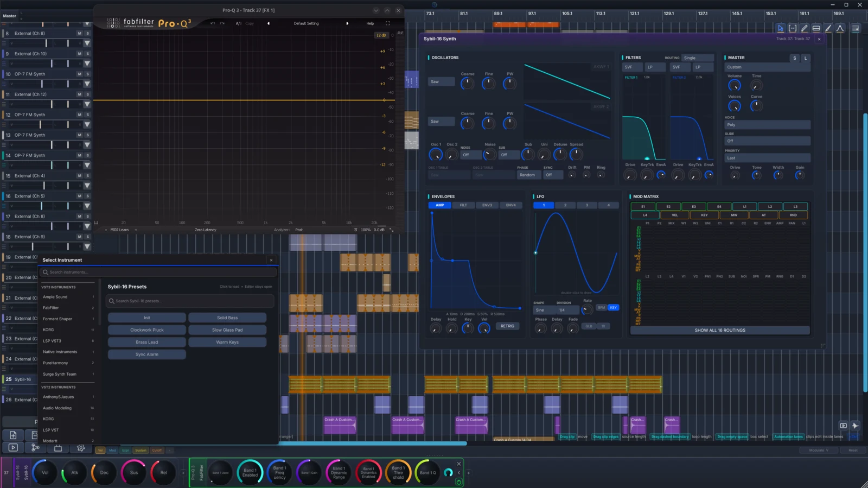The image size is (868, 488).
Task: Select the pointer tool in the arrangement toolbar
Action: point(780,28)
